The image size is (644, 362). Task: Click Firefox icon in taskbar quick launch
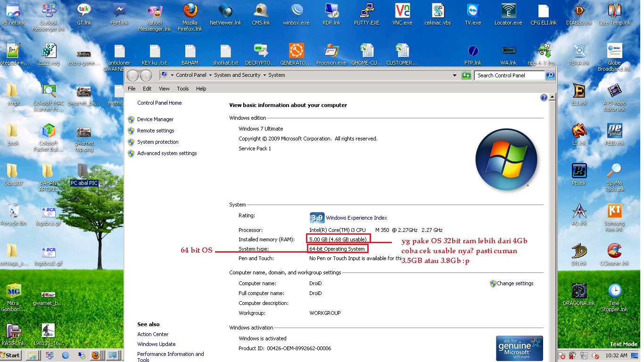[x=95, y=355]
